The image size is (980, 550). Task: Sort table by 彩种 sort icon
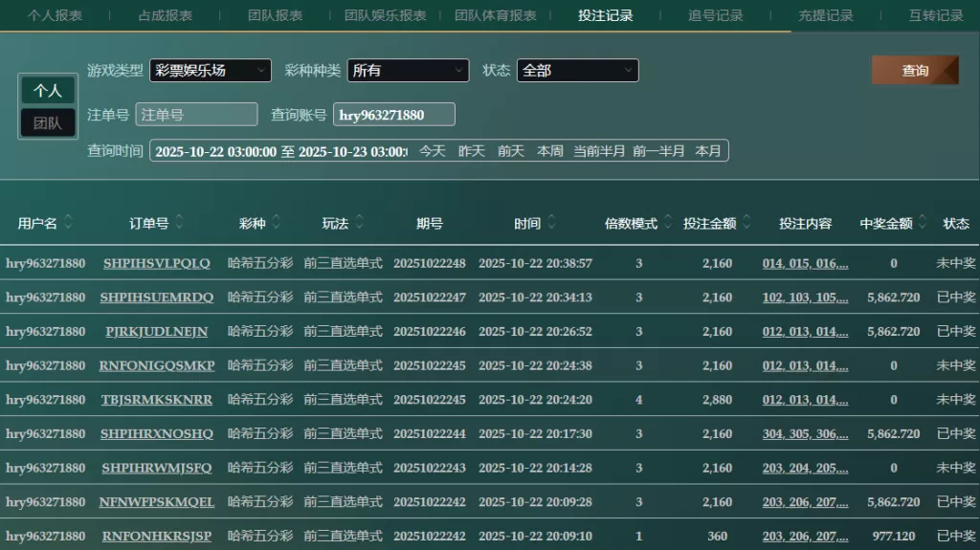click(x=276, y=223)
